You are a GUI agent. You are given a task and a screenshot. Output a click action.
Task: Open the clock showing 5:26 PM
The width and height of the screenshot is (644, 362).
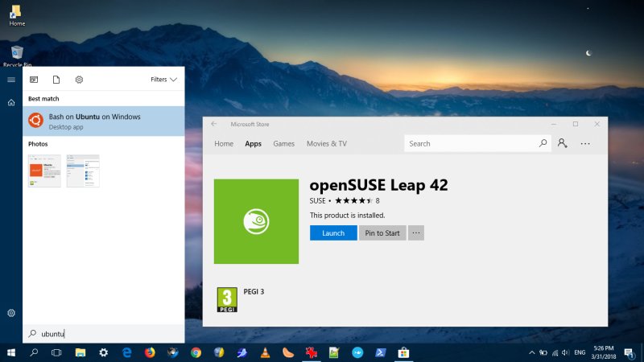point(603,352)
